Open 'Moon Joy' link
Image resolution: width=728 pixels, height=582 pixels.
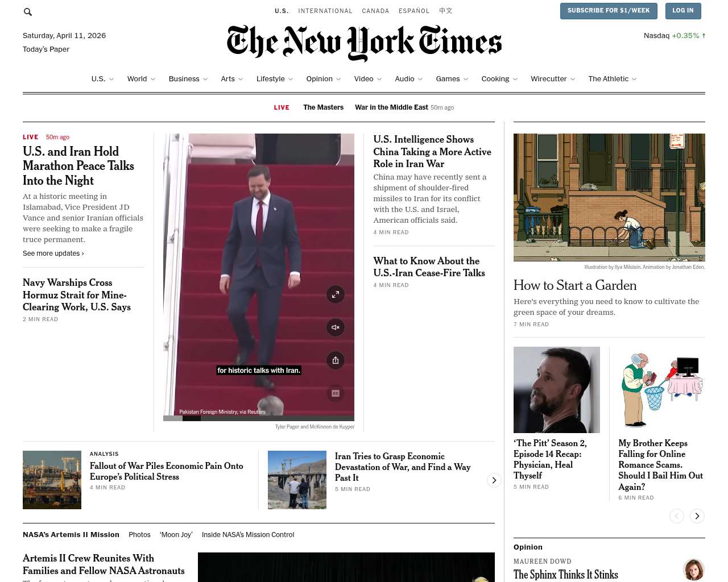[176, 535]
